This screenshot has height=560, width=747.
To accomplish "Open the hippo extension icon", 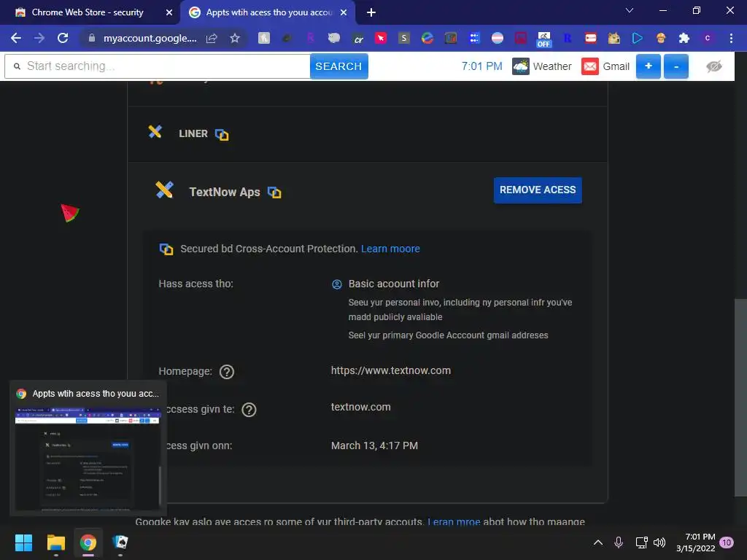I will click(x=334, y=38).
